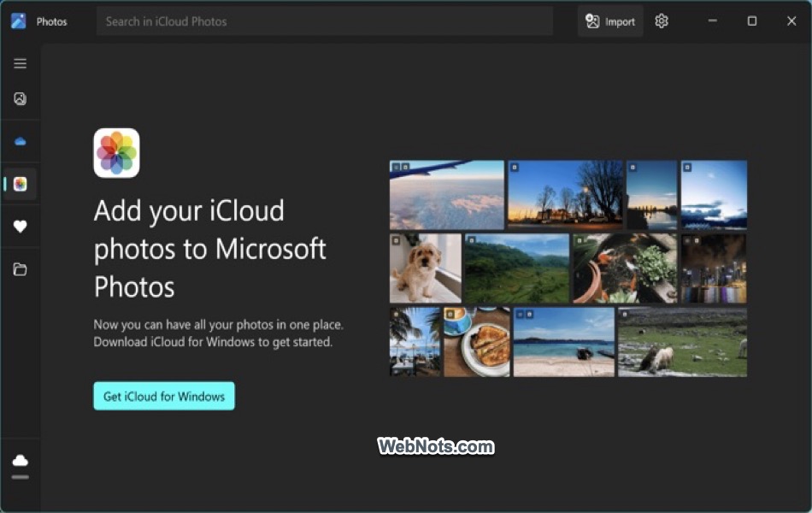Viewport: 812px width, 513px height.
Task: Open the bare trees at sunset thumbnail
Action: coord(565,195)
